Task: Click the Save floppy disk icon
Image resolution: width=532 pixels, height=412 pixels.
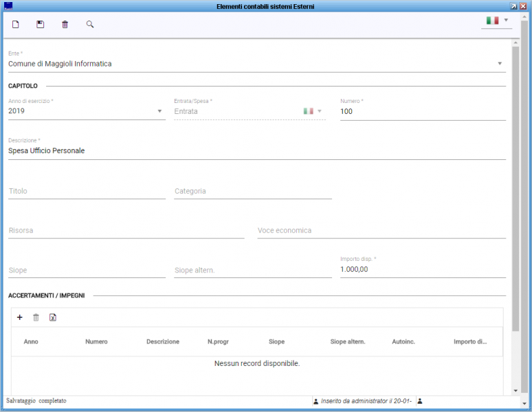Action: point(41,25)
